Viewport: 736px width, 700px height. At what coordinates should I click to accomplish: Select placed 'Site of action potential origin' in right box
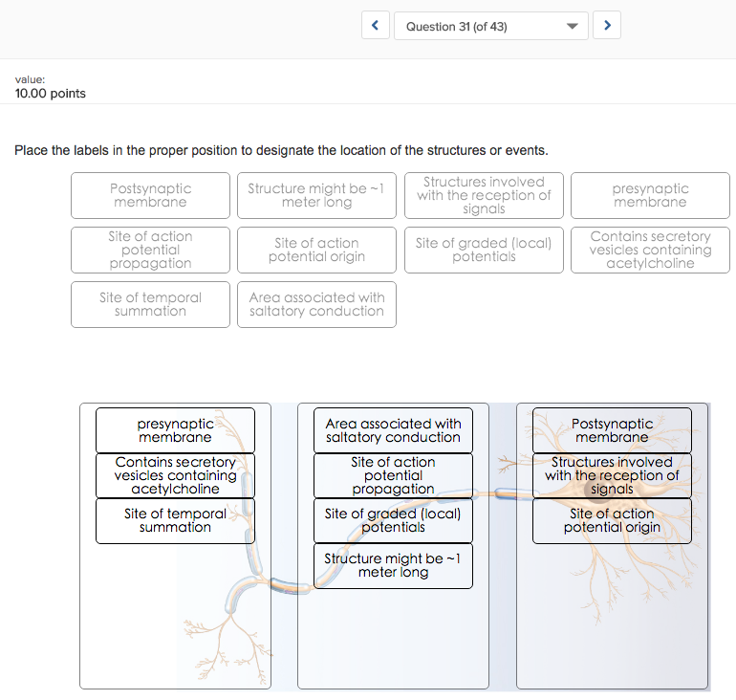(612, 520)
